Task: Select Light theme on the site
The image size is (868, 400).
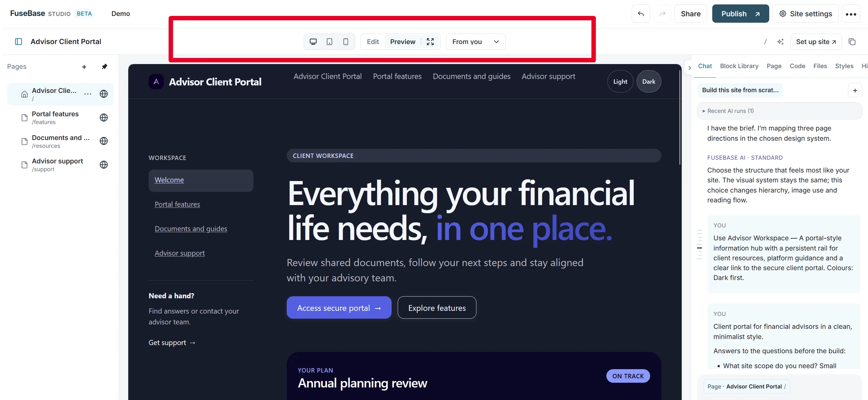Action: click(620, 81)
